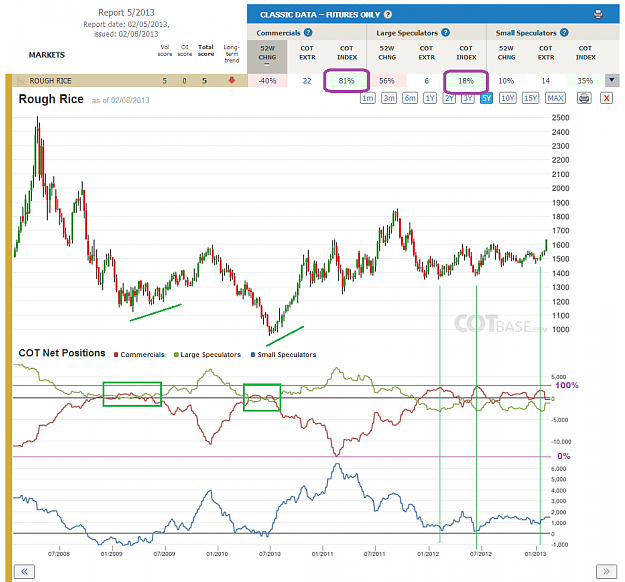Toggle Small Speculators series in legend

283,354
